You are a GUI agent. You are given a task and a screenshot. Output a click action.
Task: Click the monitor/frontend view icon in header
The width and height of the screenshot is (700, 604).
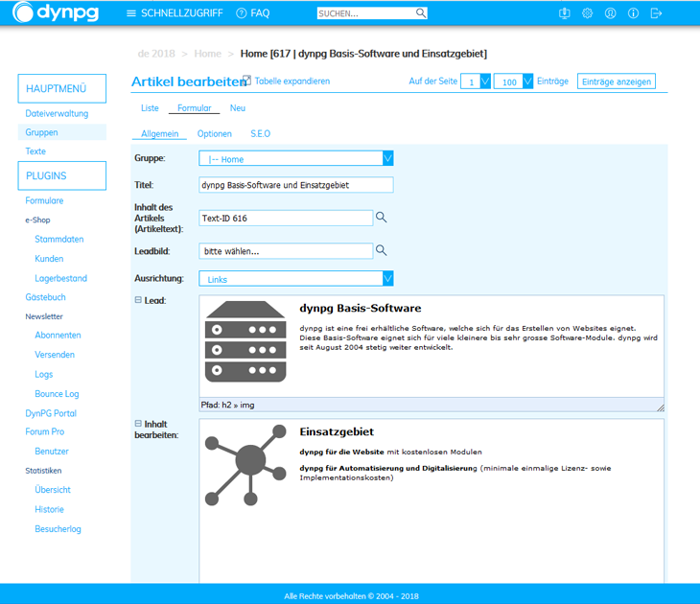click(565, 13)
